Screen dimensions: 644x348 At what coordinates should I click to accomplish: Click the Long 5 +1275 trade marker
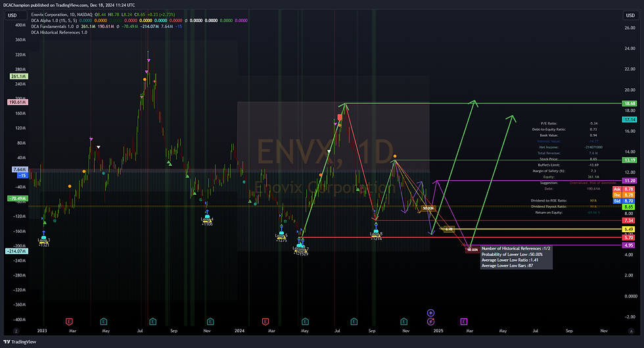281,236
